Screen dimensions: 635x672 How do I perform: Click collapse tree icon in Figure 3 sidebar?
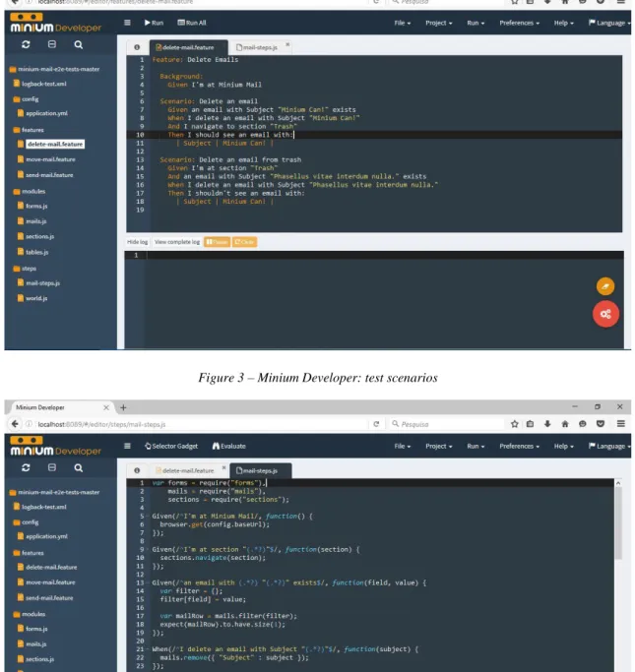pos(52,44)
